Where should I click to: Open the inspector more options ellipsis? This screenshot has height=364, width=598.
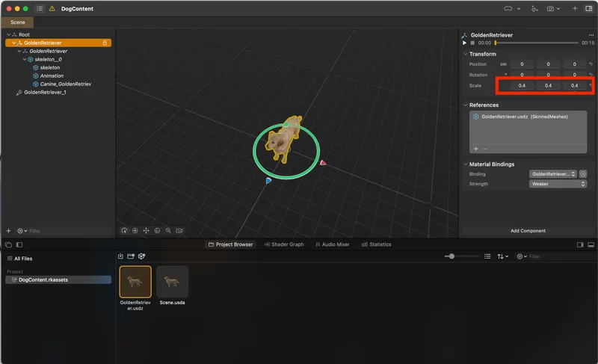(x=591, y=35)
